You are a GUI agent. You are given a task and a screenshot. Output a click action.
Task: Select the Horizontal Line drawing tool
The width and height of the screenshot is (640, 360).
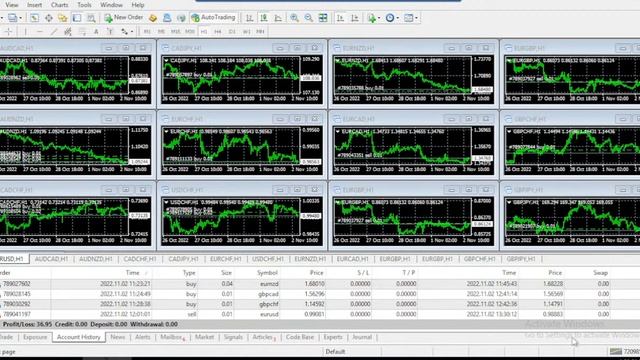point(40,31)
